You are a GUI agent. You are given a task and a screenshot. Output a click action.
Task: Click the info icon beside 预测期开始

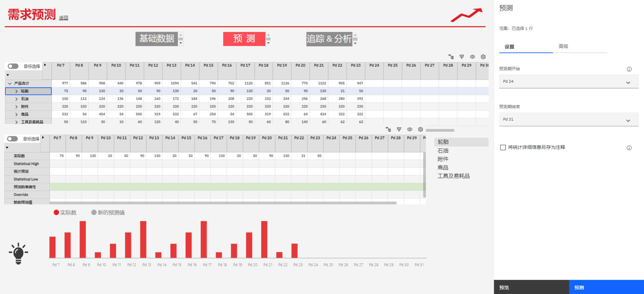click(629, 69)
